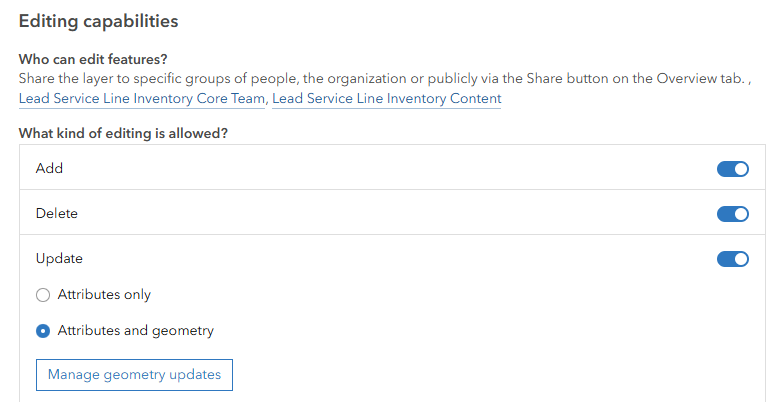781x402 pixels.
Task: Open Lead Service Line Inventory Core Team link
Action: (x=142, y=99)
